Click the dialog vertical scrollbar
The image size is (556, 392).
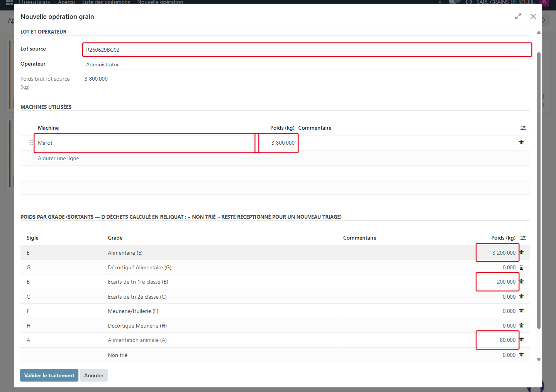[x=539, y=191]
